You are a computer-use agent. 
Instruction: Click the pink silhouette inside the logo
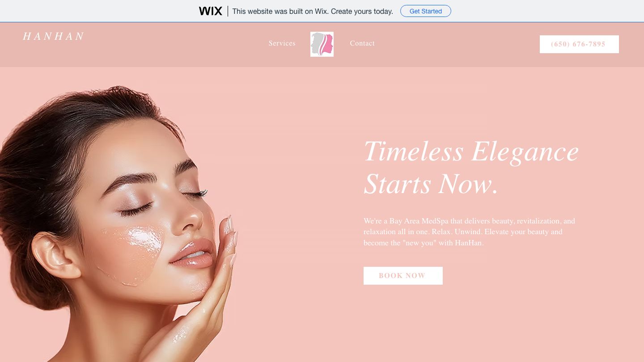click(x=327, y=44)
